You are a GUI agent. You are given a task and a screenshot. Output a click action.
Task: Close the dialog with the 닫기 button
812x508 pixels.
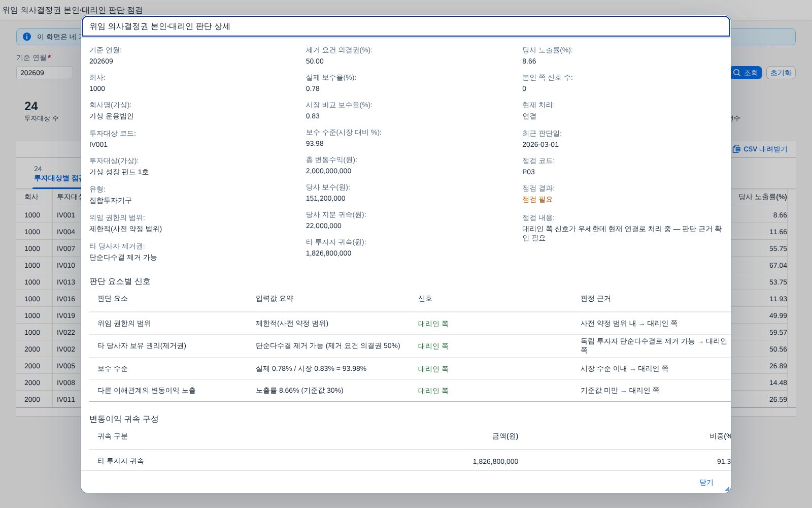706,482
